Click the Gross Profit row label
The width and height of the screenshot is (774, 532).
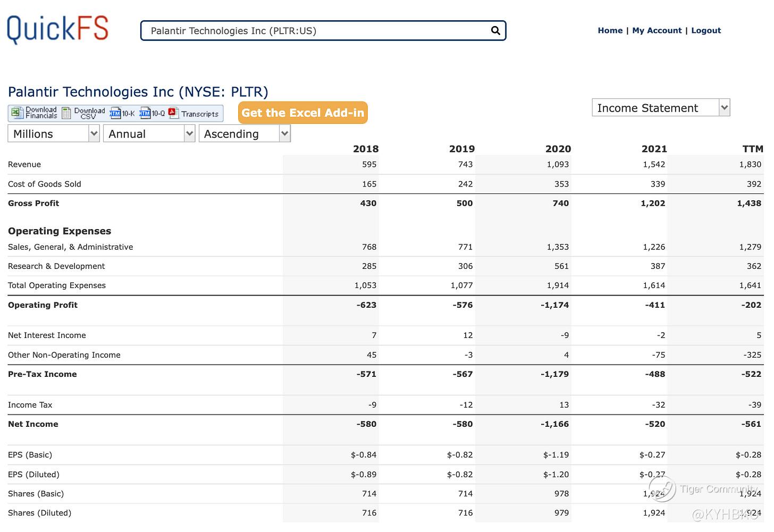pos(33,204)
